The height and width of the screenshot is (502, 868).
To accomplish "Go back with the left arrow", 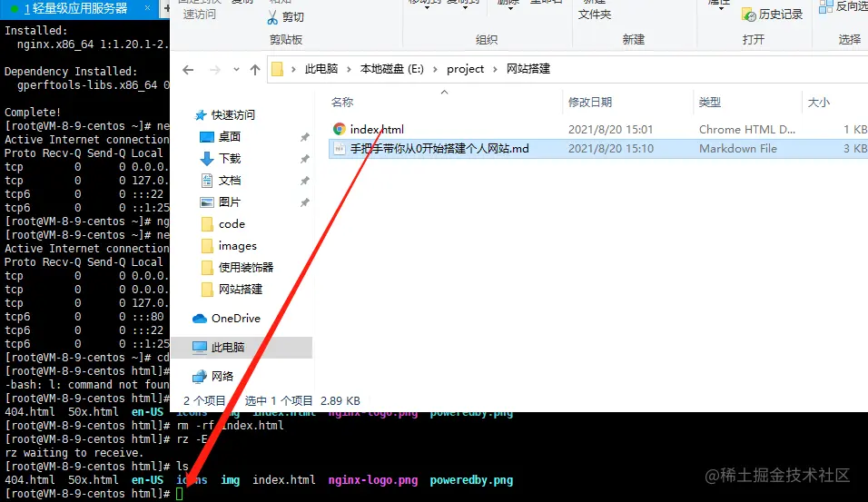I will click(x=188, y=70).
